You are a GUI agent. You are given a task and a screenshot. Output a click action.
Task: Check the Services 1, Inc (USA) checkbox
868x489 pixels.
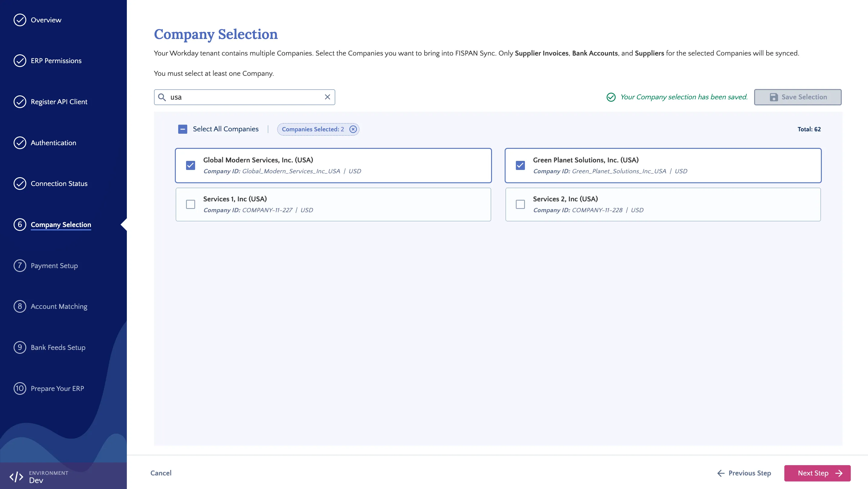[191, 204]
